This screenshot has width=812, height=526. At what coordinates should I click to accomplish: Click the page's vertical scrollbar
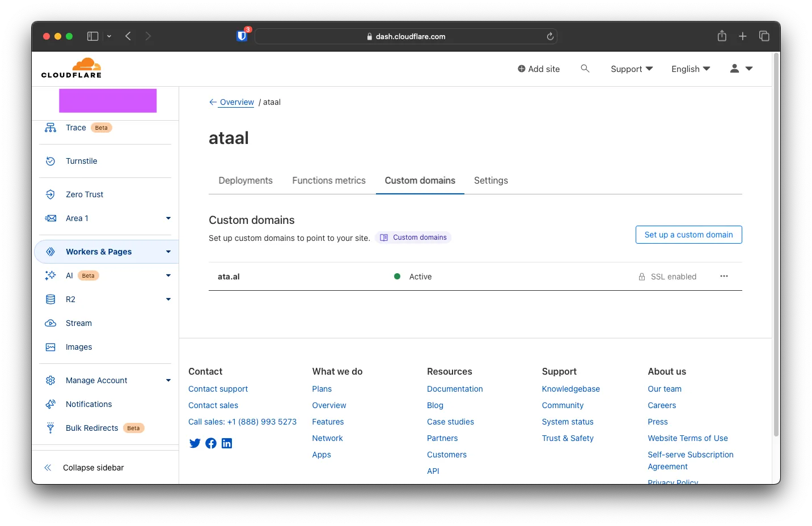click(776, 244)
